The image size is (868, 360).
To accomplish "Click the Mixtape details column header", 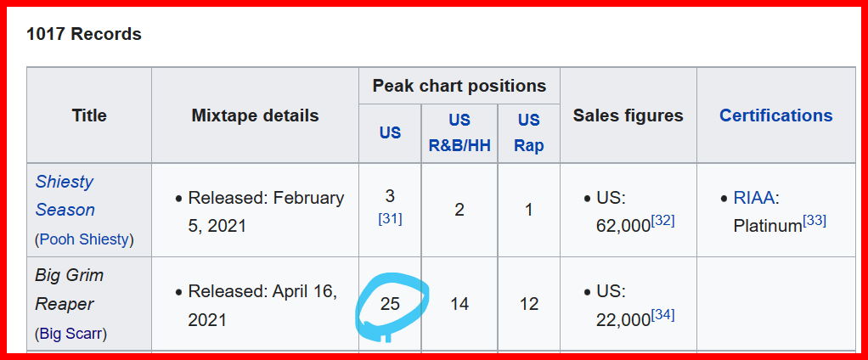I will (x=255, y=115).
